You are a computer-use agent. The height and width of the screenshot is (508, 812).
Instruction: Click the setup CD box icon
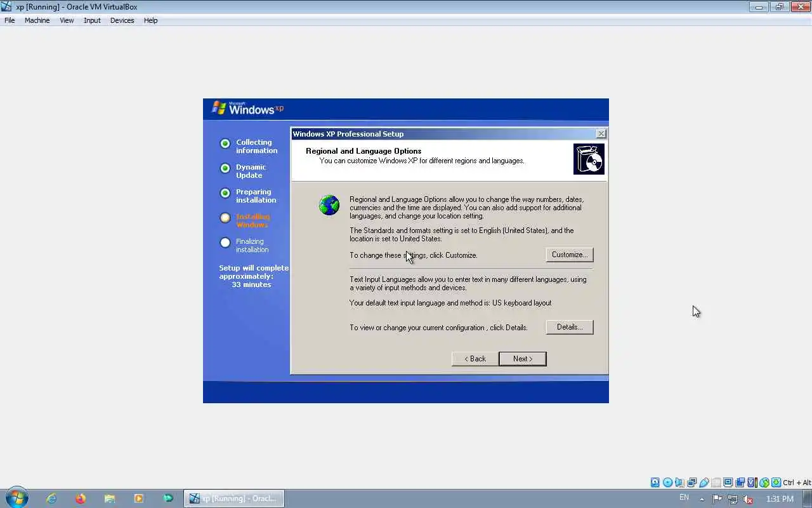tap(589, 159)
